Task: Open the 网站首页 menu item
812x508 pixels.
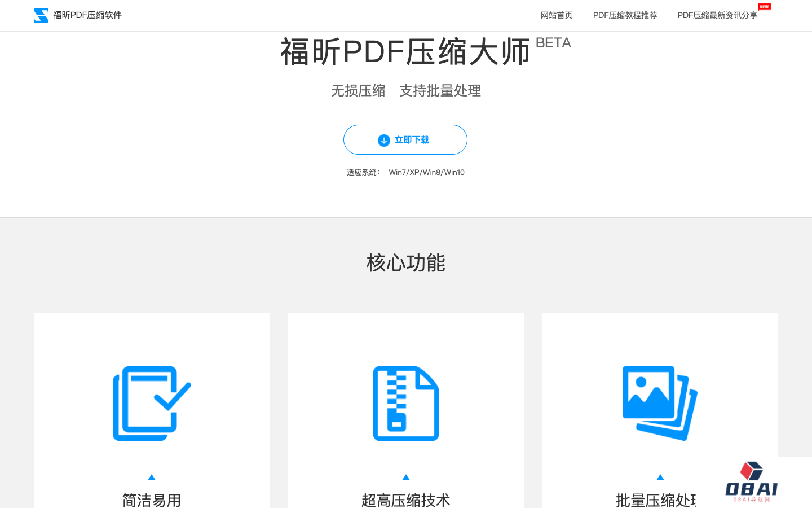Action: [556, 15]
